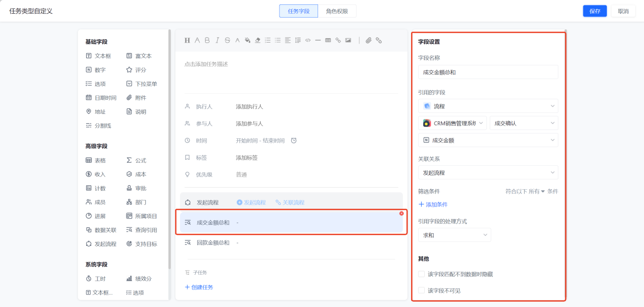This screenshot has width=644, height=307.
Task: Toggle italic I formatting in editor toolbar
Action: point(217,41)
